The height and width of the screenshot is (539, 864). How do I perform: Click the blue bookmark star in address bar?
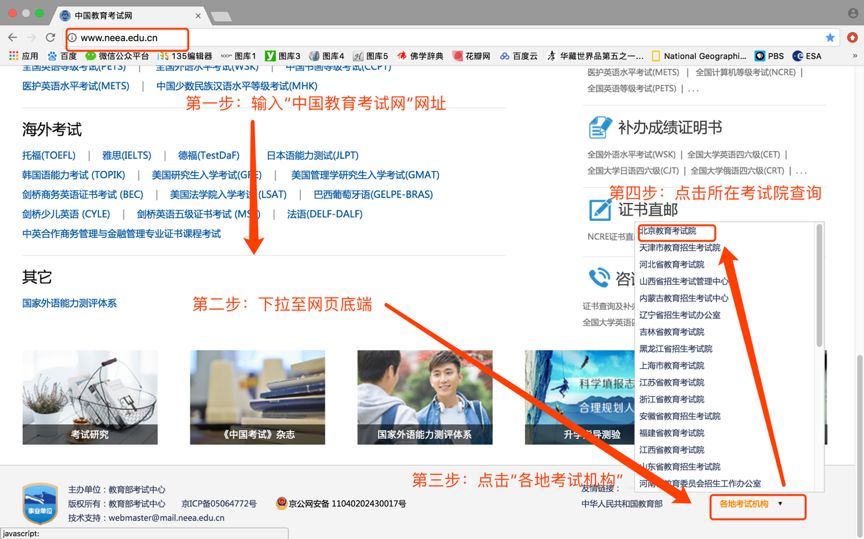(x=830, y=37)
